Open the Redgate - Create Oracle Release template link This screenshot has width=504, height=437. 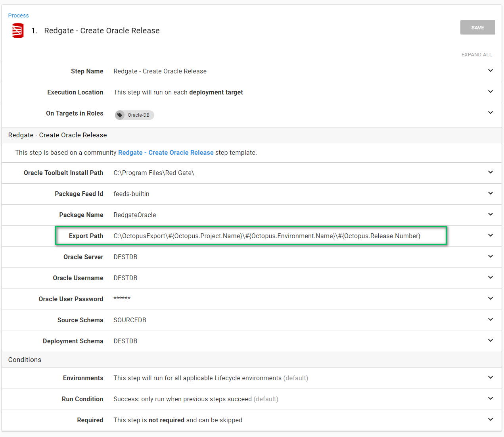[166, 153]
